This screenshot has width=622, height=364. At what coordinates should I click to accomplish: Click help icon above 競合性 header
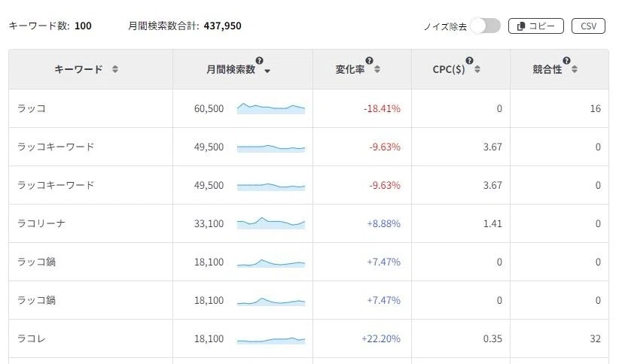(x=566, y=61)
